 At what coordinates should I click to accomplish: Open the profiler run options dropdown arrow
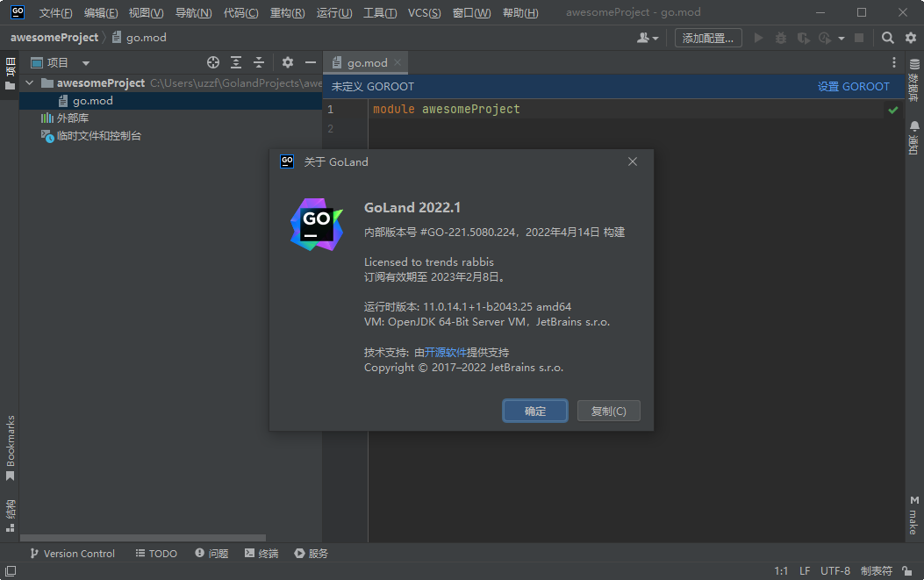[x=842, y=39]
